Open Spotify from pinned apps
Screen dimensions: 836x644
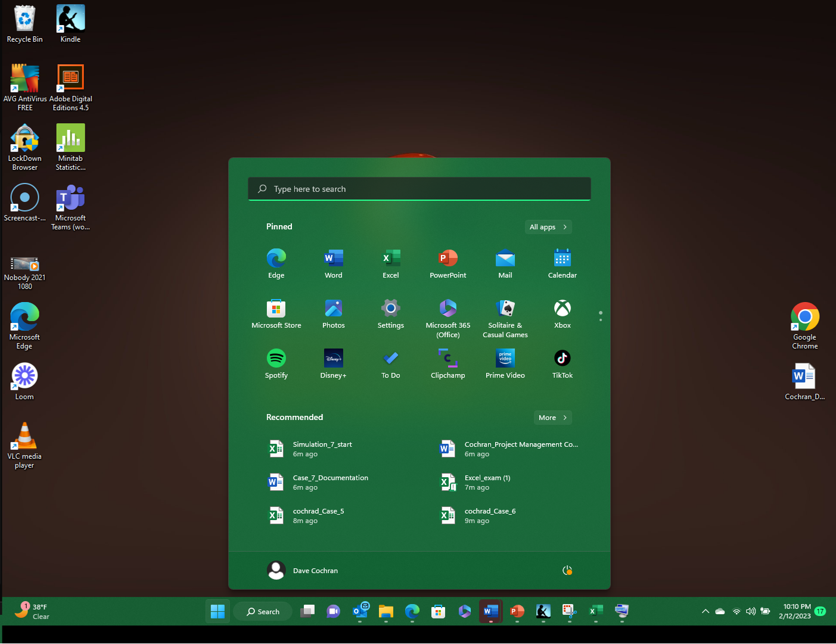(276, 363)
